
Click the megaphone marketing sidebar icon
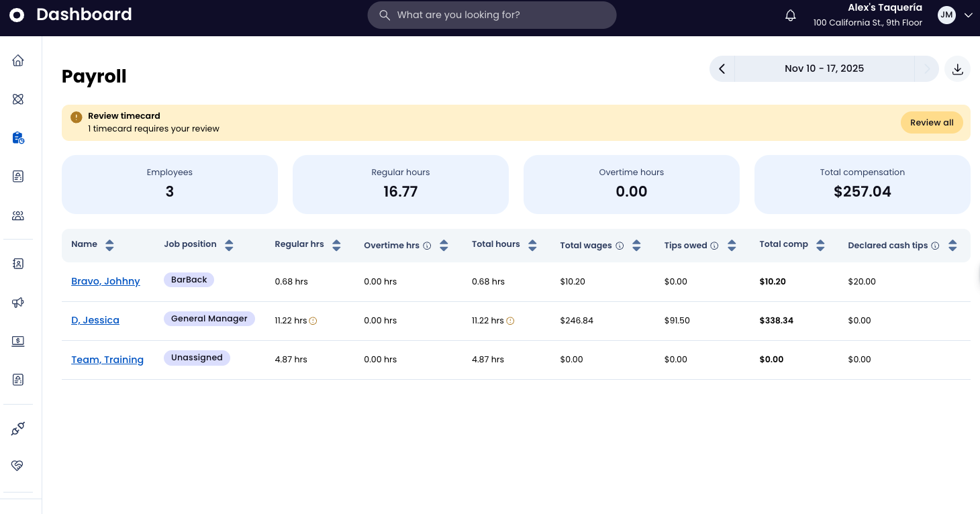[18, 303]
